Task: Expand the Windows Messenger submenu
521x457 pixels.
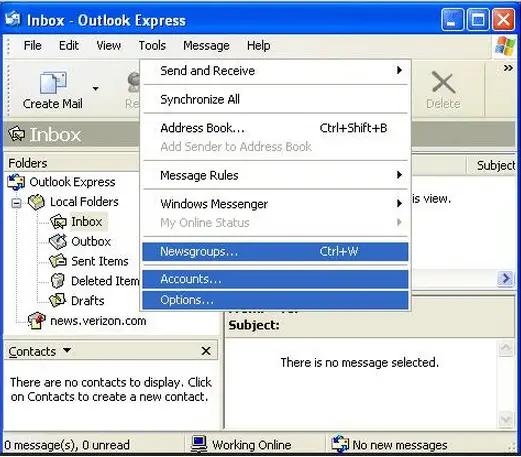Action: [x=275, y=204]
